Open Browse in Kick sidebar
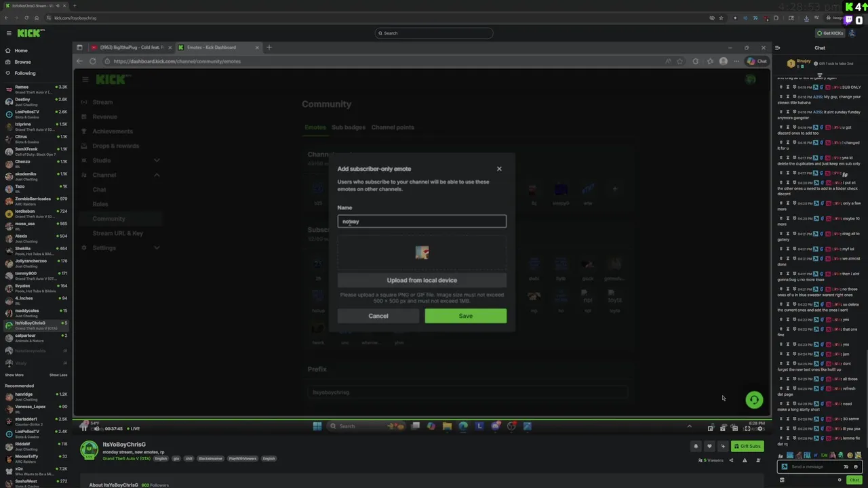868x488 pixels. click(22, 62)
